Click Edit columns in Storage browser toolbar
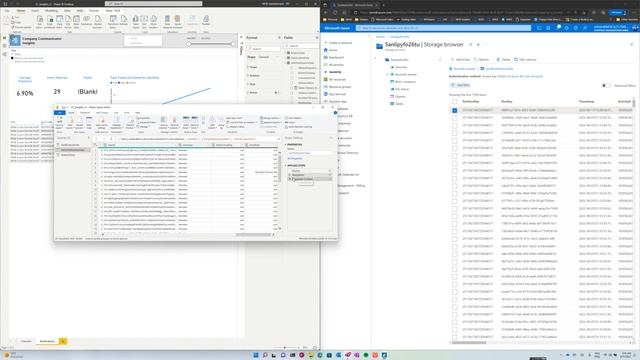 525,60
